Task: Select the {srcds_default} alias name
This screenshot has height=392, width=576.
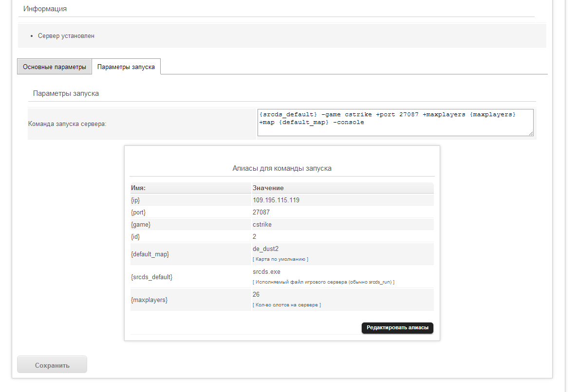Action: point(151,277)
